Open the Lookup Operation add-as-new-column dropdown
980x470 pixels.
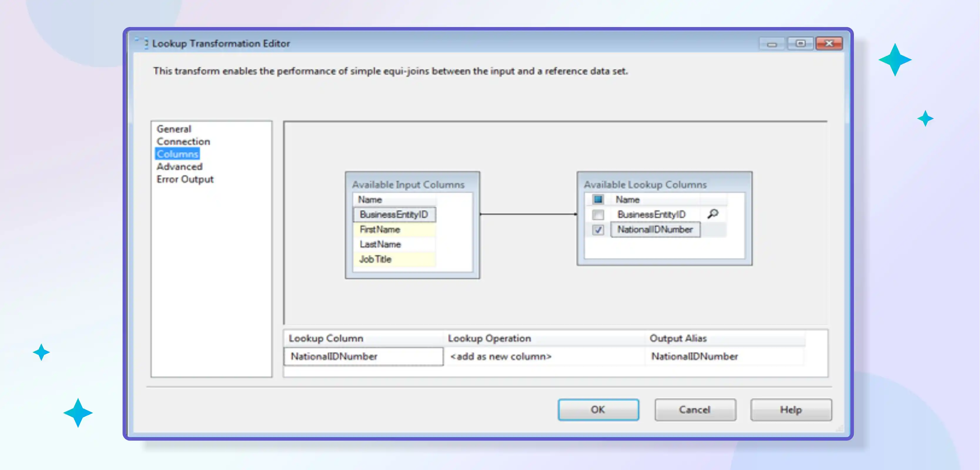click(501, 356)
